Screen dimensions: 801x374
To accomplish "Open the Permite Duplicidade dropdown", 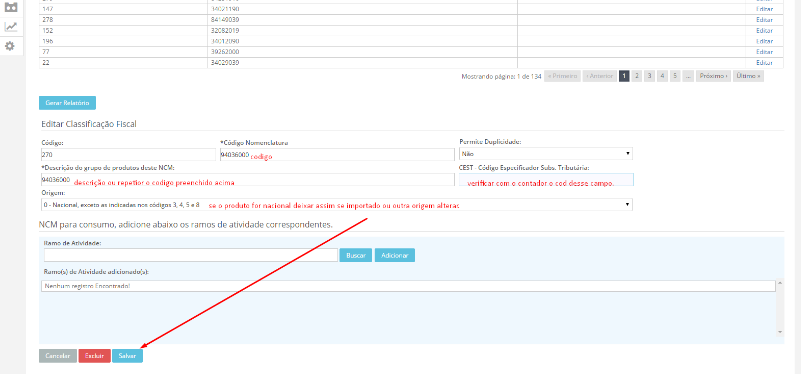I will point(546,153).
